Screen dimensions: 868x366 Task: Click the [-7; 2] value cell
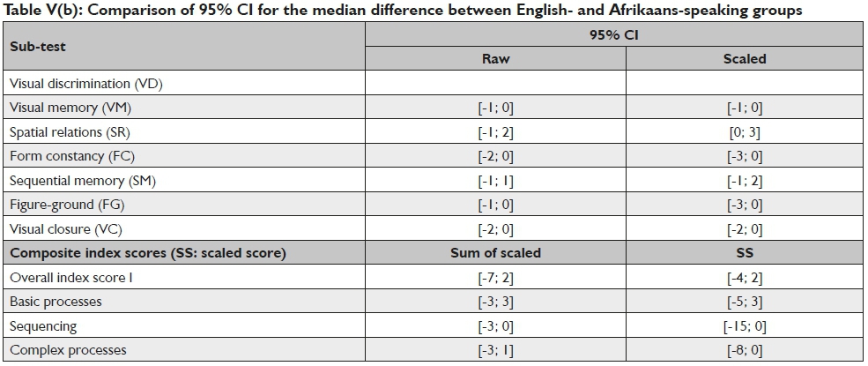coord(494,278)
